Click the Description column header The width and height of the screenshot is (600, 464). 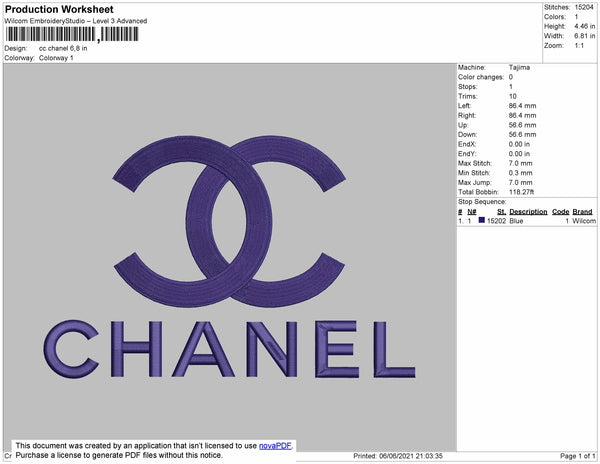pyautogui.click(x=528, y=212)
